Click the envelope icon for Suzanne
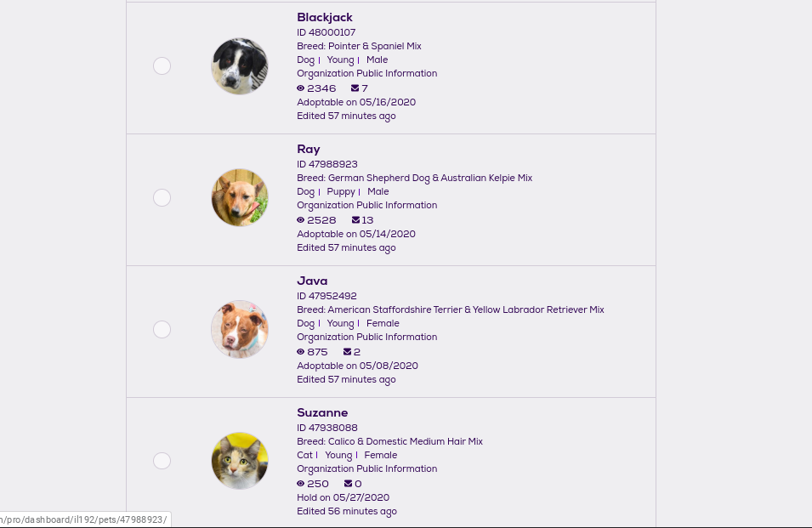The width and height of the screenshot is (812, 528). pyautogui.click(x=348, y=484)
